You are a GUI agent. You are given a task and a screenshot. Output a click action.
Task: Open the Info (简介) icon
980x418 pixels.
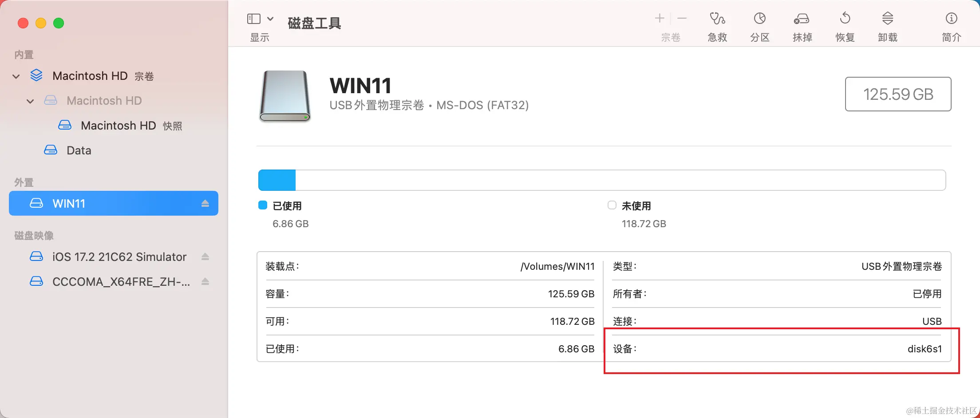tap(952, 19)
